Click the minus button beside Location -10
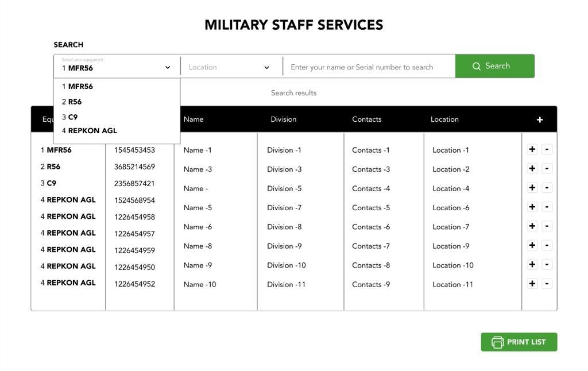588x371 pixels. coord(547,264)
